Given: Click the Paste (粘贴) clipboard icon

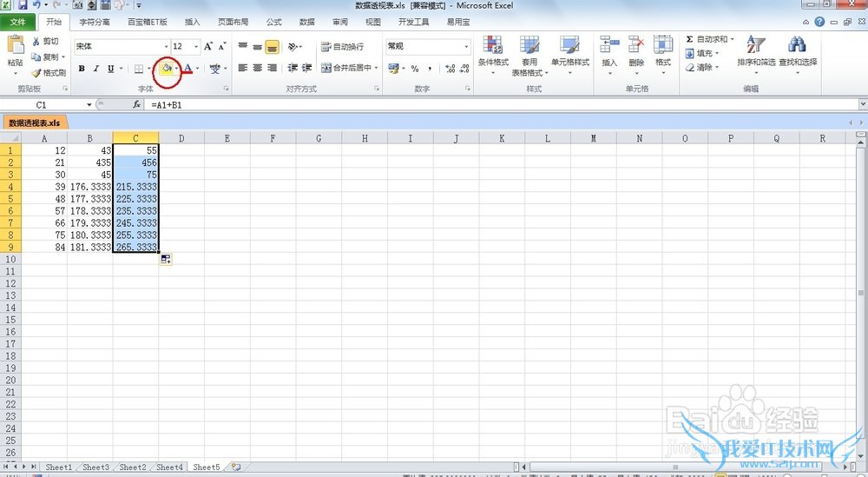Looking at the screenshot, I should click(15, 46).
